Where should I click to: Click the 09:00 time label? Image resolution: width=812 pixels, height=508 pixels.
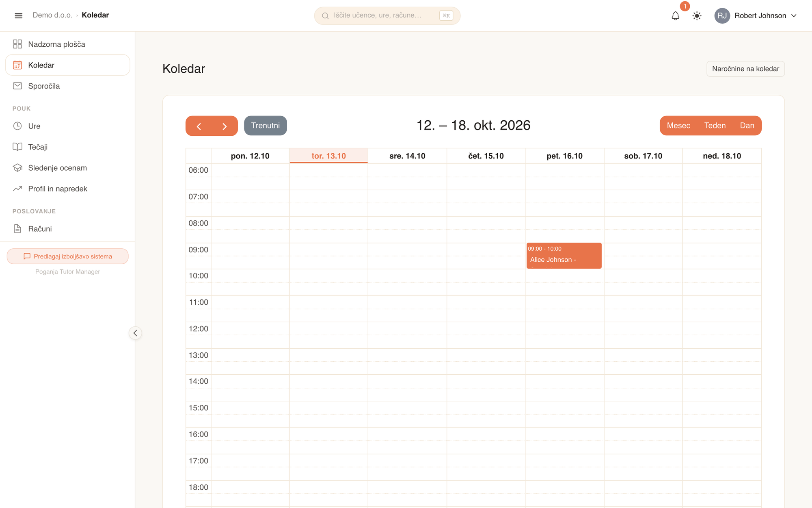[198, 250]
